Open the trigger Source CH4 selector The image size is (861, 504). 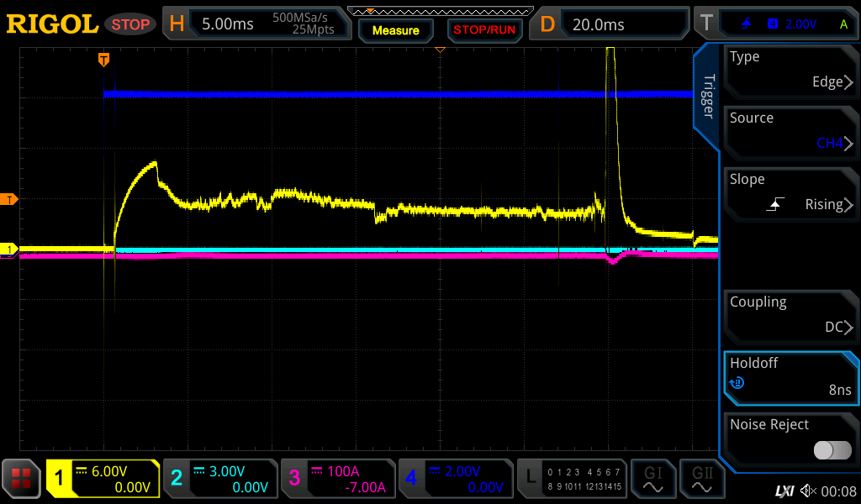point(790,131)
